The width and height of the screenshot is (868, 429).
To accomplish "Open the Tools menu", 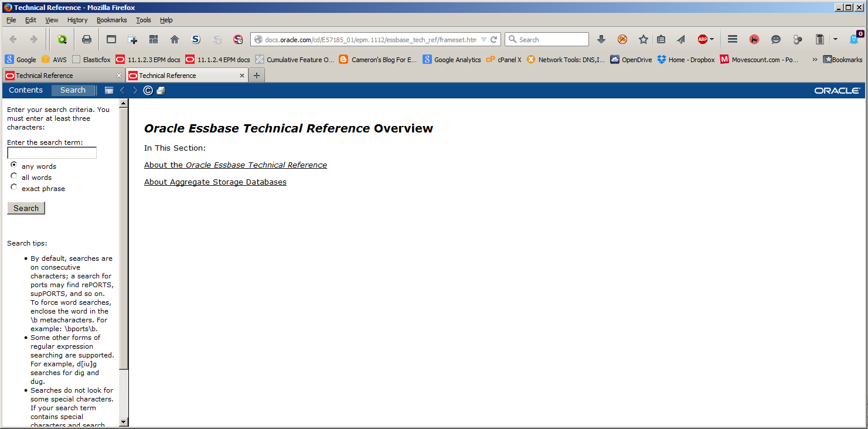I will 144,20.
